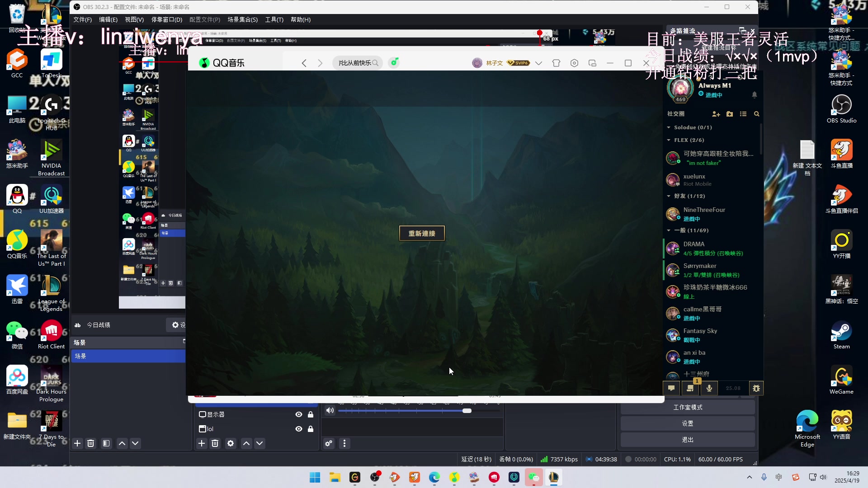Image resolution: width=868 pixels, height=488 pixels.
Task: Mute the OBS audio mixer speaker
Action: 330,410
